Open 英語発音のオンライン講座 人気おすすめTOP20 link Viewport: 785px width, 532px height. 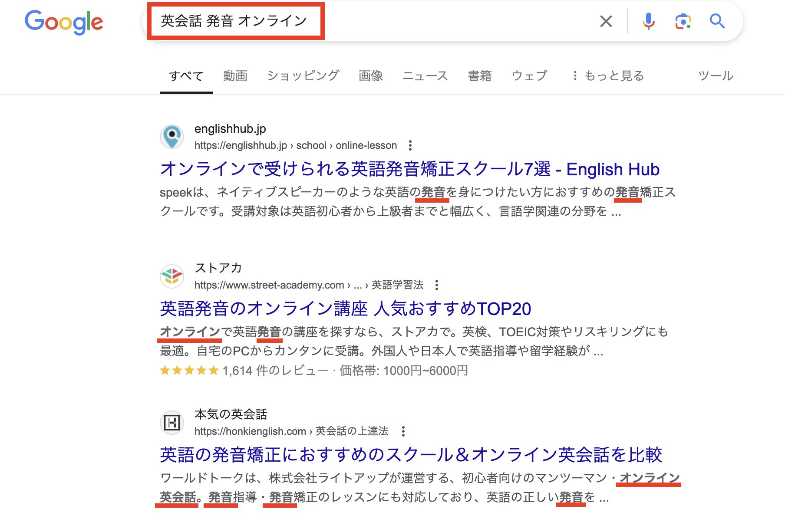(x=346, y=309)
